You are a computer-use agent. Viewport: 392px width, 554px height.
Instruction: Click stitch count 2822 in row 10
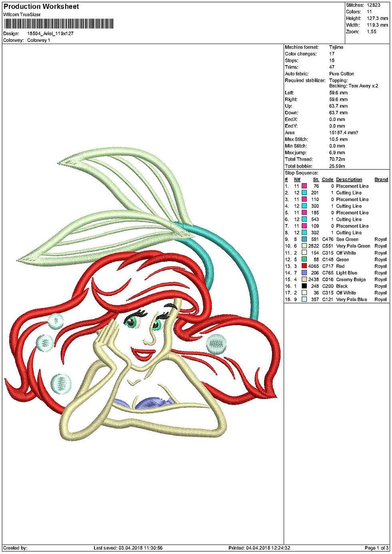pos(314,246)
